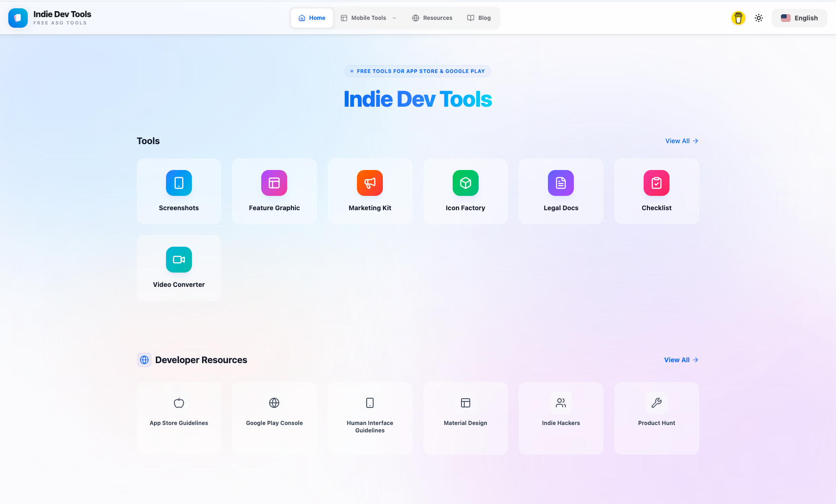Expand the Mobile Tools dropdown
This screenshot has height=504, width=836.
[x=368, y=18]
